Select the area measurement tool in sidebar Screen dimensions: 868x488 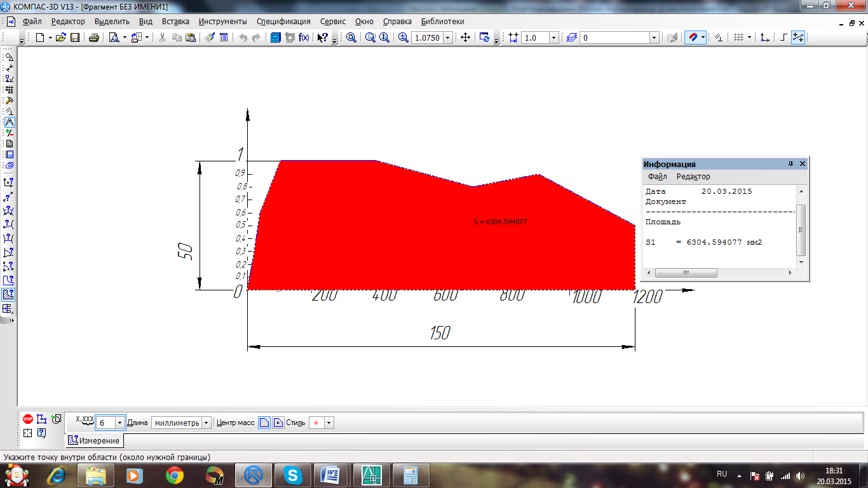[8, 294]
